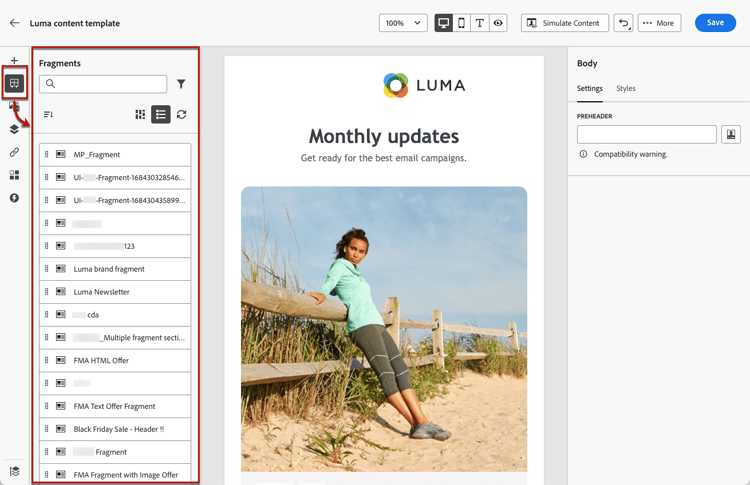Select the fragment ending in cda
The height and width of the screenshot is (485, 750).
tap(115, 315)
